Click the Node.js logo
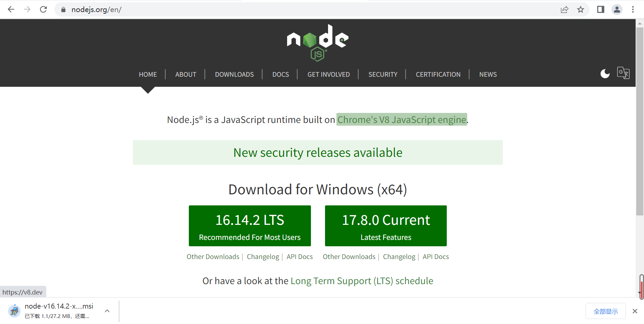Screen dimensions: 644x324 (318, 43)
